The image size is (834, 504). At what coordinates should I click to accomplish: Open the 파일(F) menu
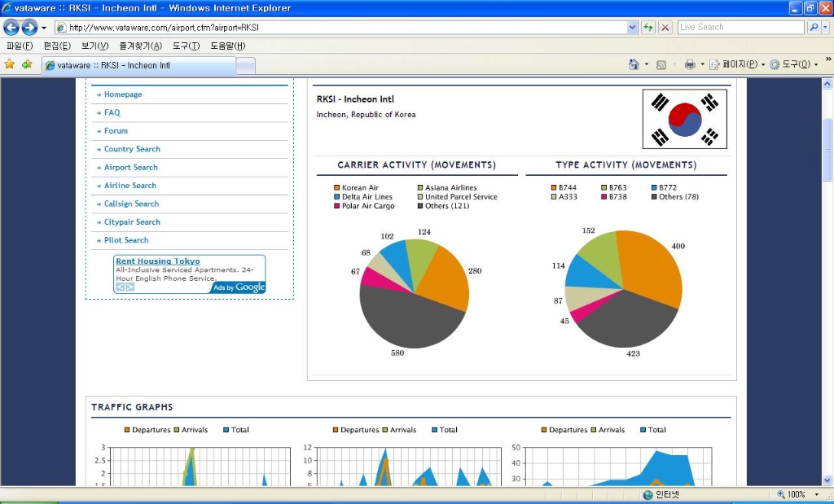click(x=20, y=46)
